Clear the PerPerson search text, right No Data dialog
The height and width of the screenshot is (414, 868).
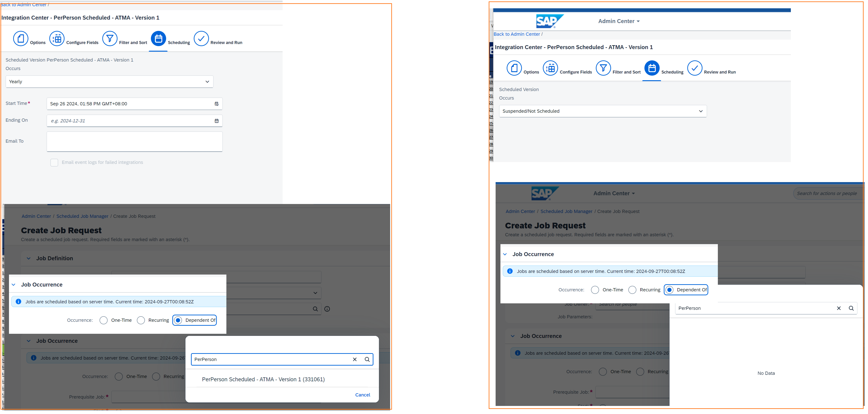point(839,308)
